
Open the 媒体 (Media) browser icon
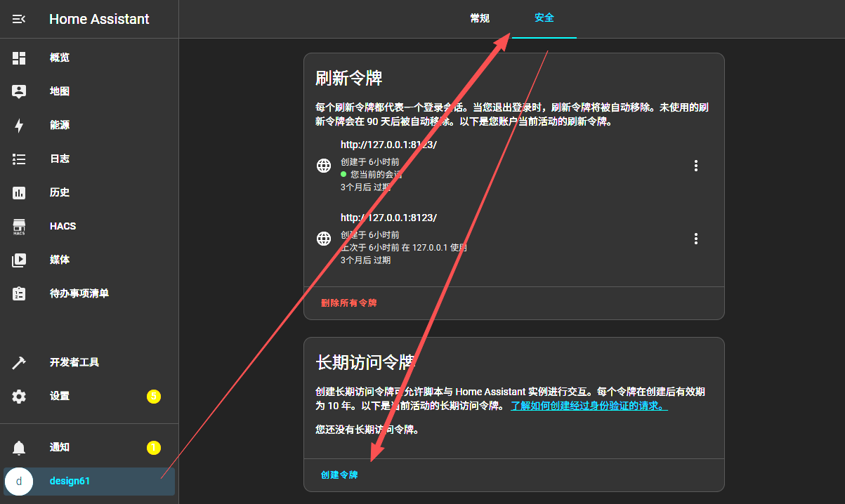(18, 260)
